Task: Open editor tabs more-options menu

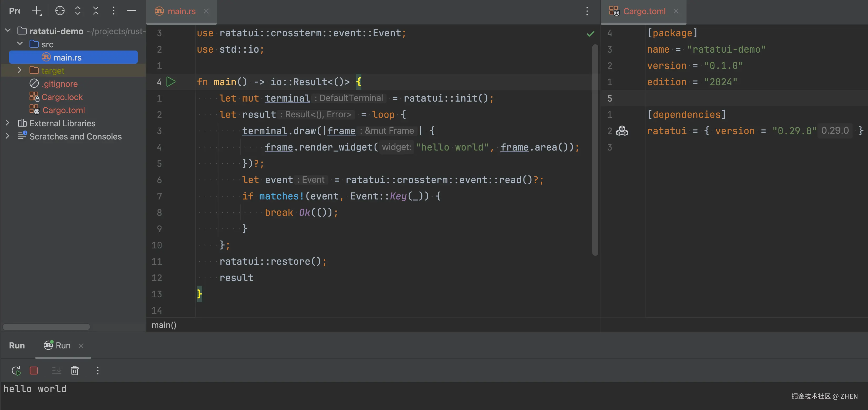Action: [x=587, y=11]
